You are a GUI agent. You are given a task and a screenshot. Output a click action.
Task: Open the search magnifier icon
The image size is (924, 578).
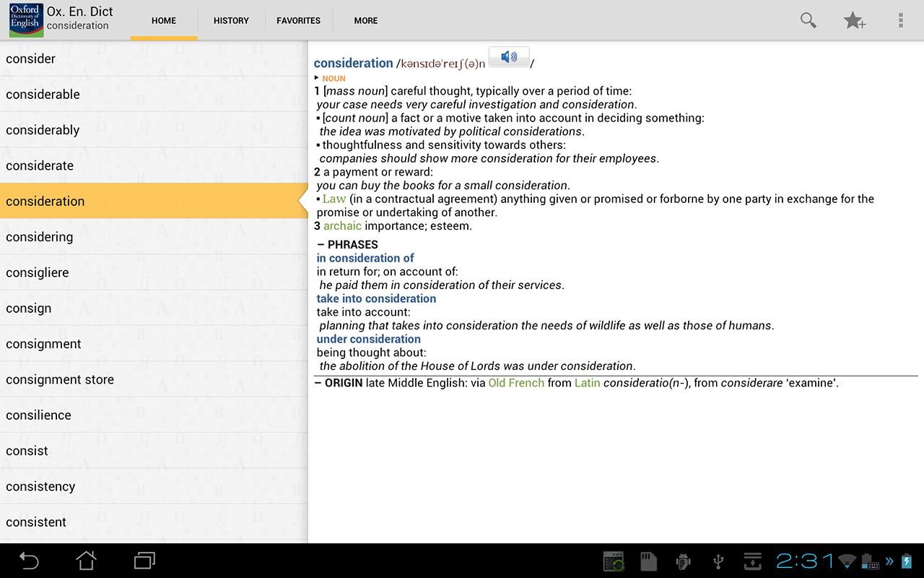tap(808, 20)
